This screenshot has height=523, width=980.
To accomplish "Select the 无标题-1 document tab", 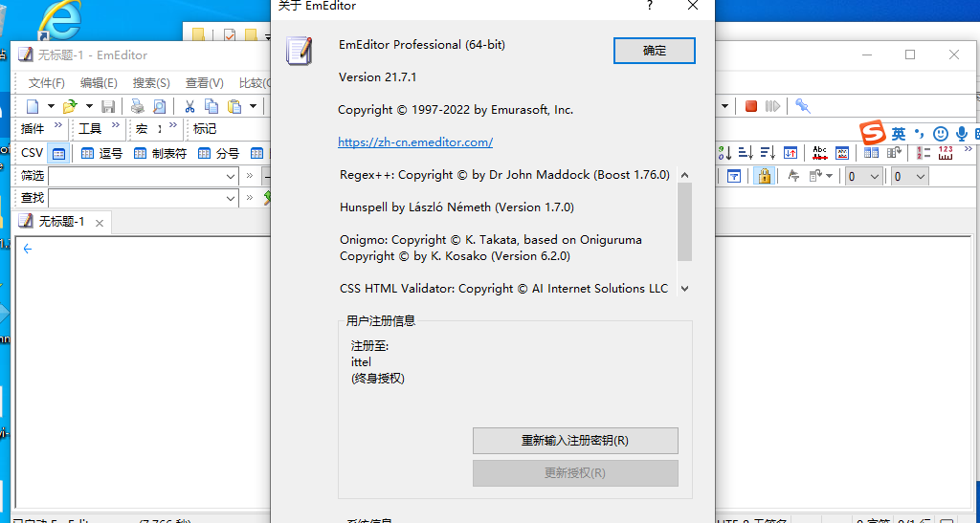I will [x=61, y=222].
